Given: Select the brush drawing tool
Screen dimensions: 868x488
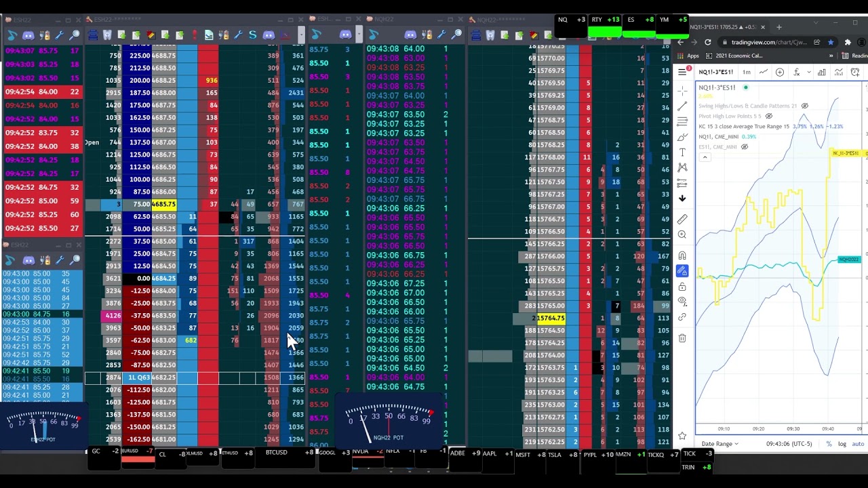Looking at the screenshot, I should pyautogui.click(x=682, y=137).
